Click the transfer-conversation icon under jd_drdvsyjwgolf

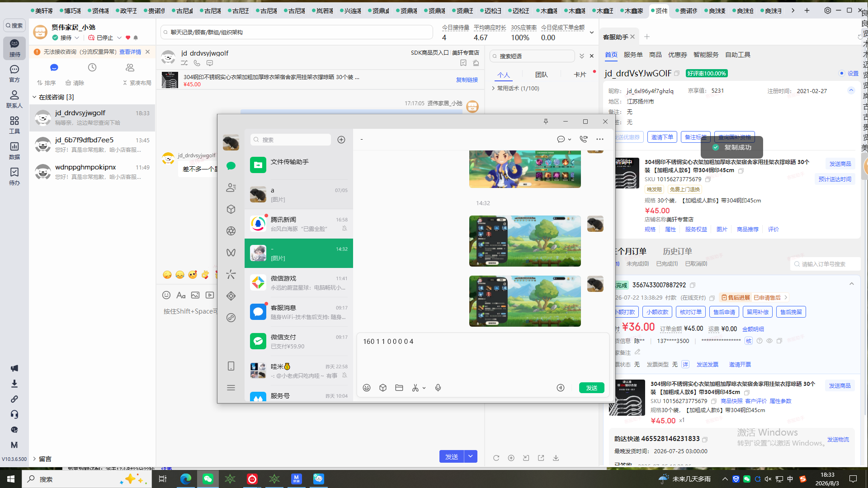point(184,63)
